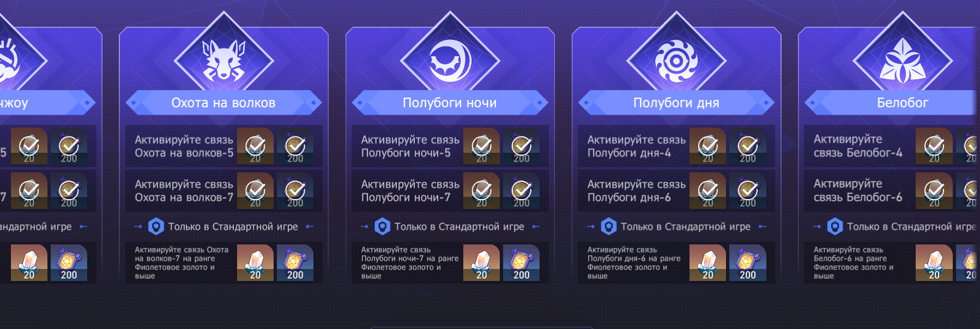Image resolution: width=980 pixels, height=329 pixels.
Task: Click Только в Стандартной игре under Полубоги дня
Action: pyautogui.click(x=685, y=226)
